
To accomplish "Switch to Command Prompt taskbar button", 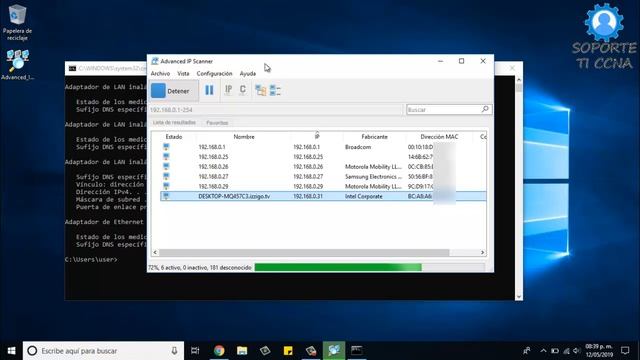I will coord(357,351).
